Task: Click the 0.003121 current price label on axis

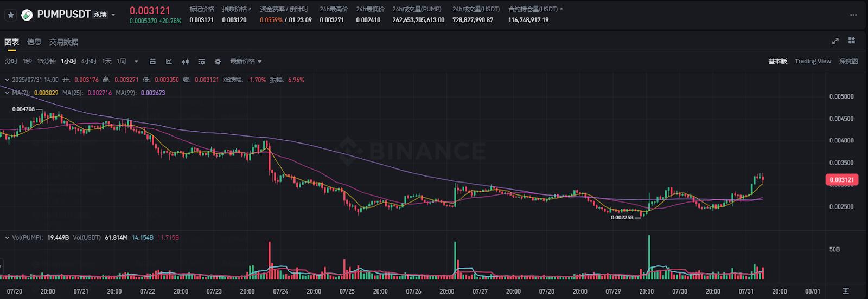Action: [841, 180]
